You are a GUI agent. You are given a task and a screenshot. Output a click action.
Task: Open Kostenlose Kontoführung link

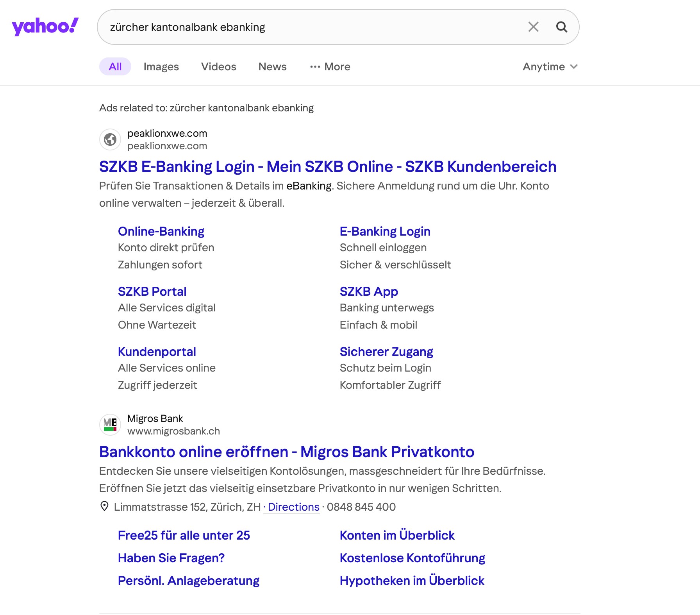[x=412, y=558]
